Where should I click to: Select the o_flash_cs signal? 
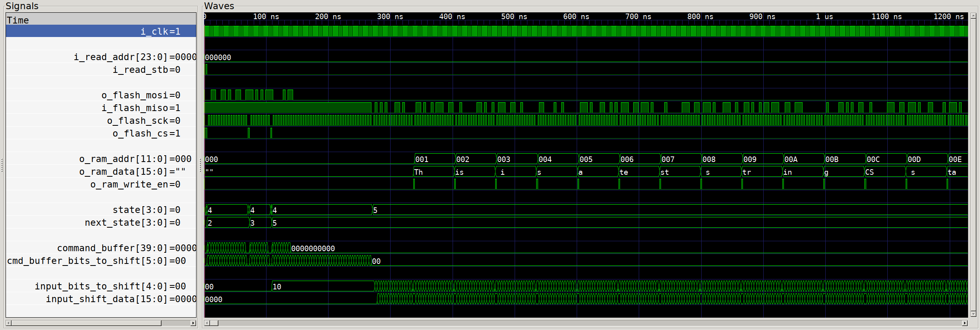point(101,133)
